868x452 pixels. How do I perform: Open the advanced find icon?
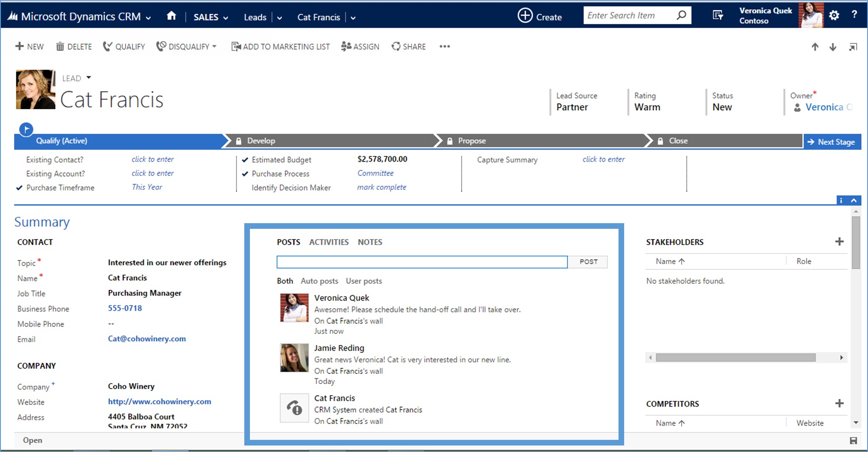pyautogui.click(x=718, y=16)
